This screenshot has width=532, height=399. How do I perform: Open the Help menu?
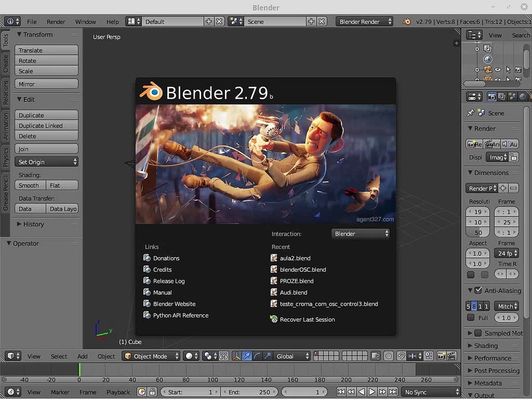(x=112, y=22)
